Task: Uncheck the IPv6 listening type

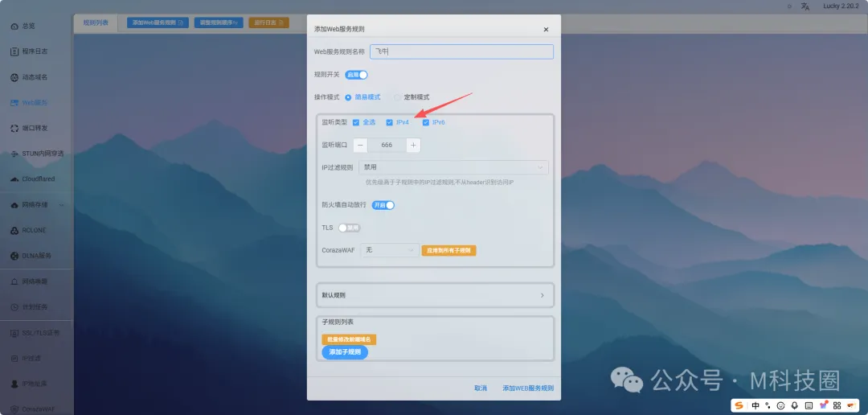Action: point(426,122)
